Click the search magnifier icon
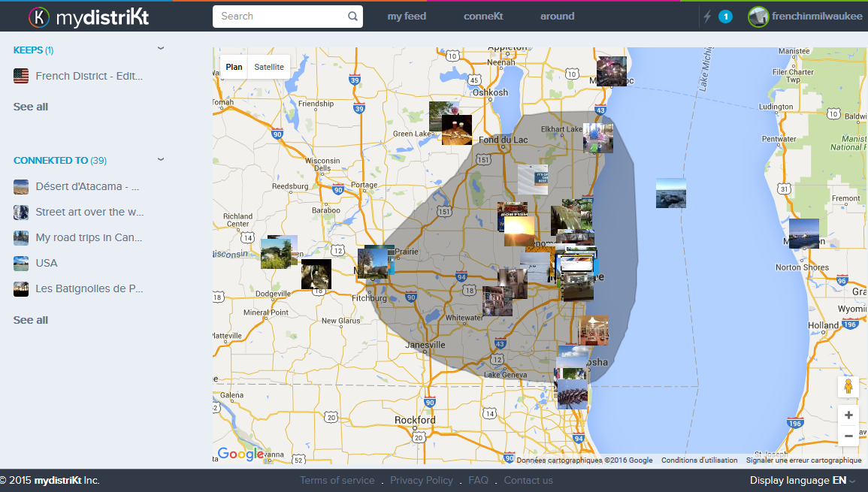Image resolution: width=868 pixels, height=492 pixels. tap(352, 16)
